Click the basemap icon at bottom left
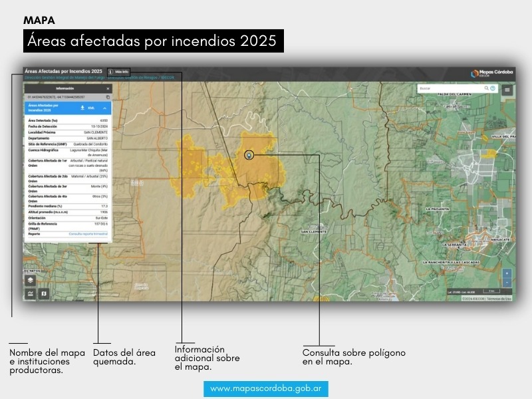 coord(45,293)
